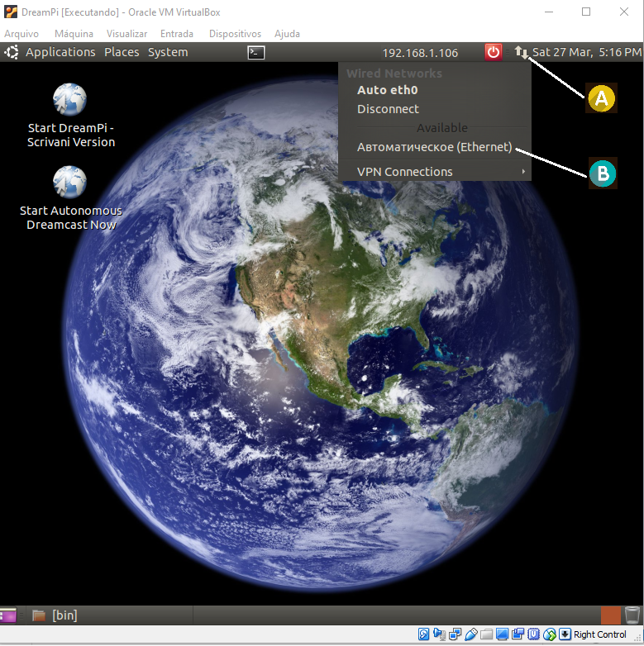Click the mouse integration globe-arrow status icon
Screen dimensions: 644x646
coord(549,634)
